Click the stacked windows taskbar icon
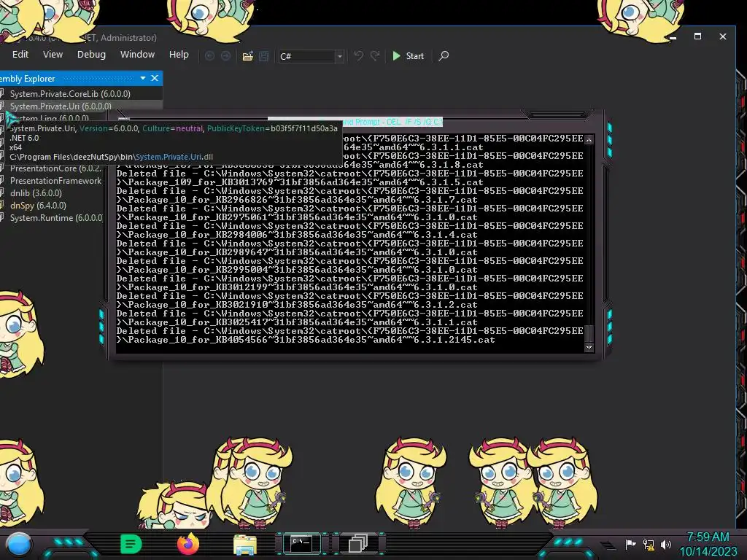This screenshot has width=747, height=560. 357,543
